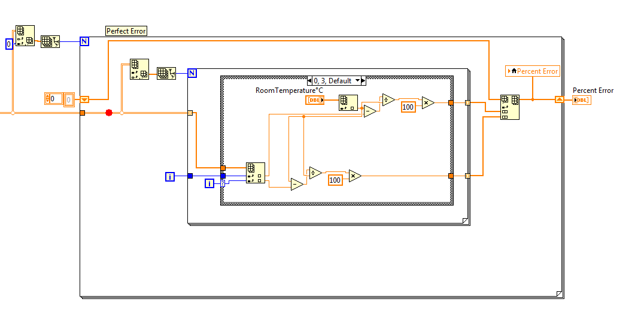Viewport: 644px width, 326px height.
Task: Click the Perfect Error loop label
Action: coord(126,31)
